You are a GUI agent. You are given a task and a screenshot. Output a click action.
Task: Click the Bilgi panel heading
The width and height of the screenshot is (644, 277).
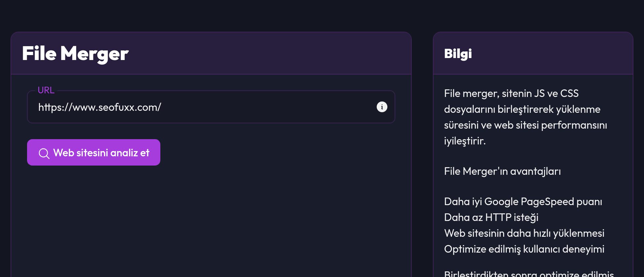coord(458,54)
